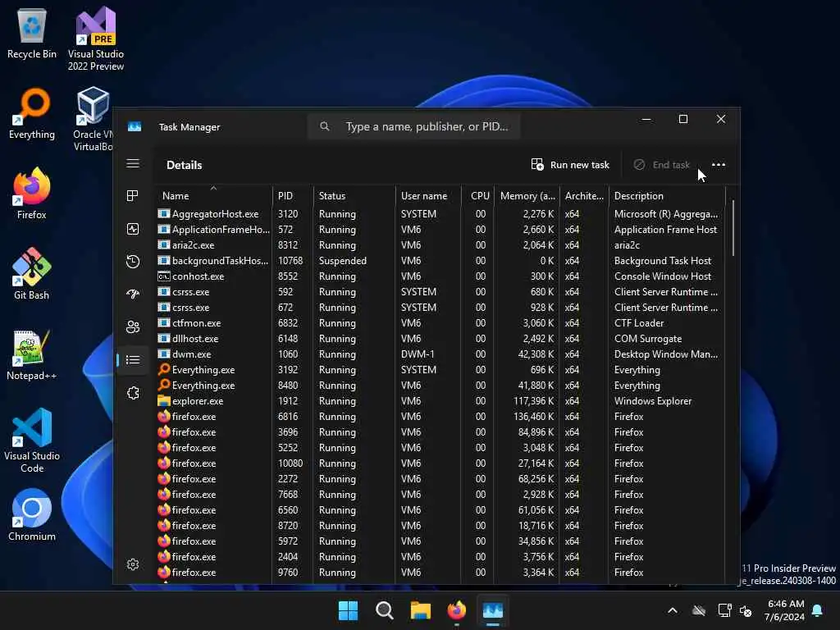Click the Git Bash desktop icon
The width and height of the screenshot is (840, 630).
pyautogui.click(x=32, y=274)
